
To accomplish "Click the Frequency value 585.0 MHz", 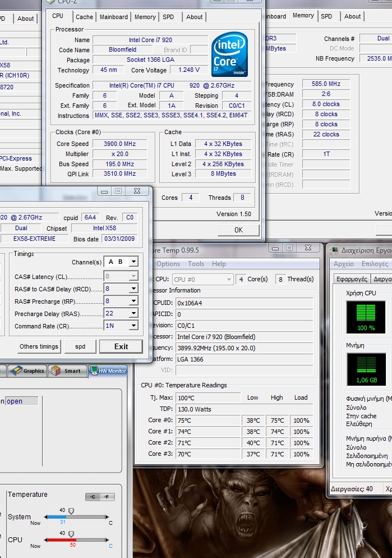I will tap(326, 84).
